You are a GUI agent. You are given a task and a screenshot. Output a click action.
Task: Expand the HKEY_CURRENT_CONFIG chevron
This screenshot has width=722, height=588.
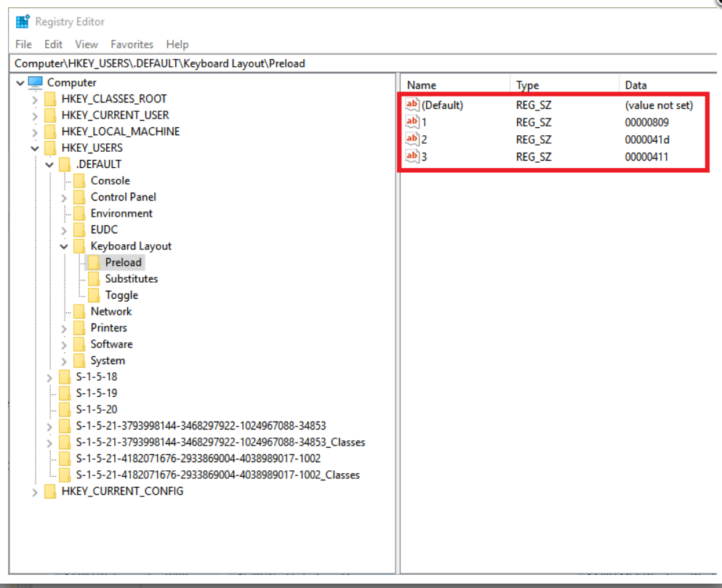click(x=35, y=492)
